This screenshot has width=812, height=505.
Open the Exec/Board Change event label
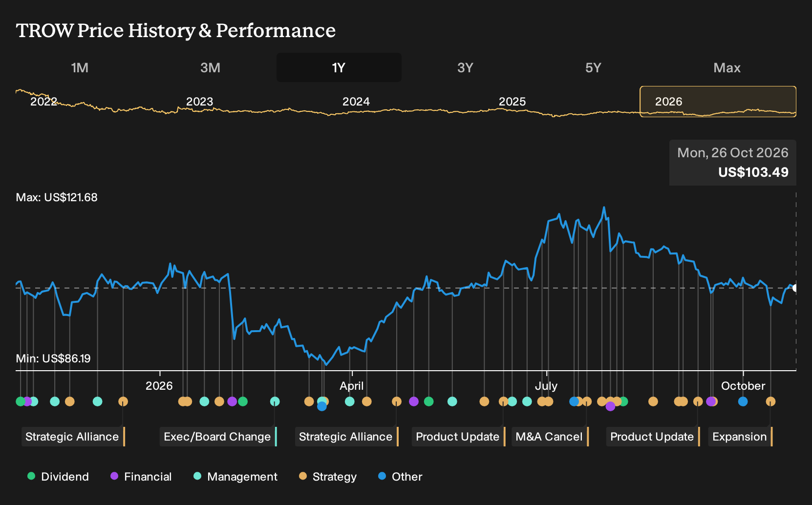coord(218,437)
